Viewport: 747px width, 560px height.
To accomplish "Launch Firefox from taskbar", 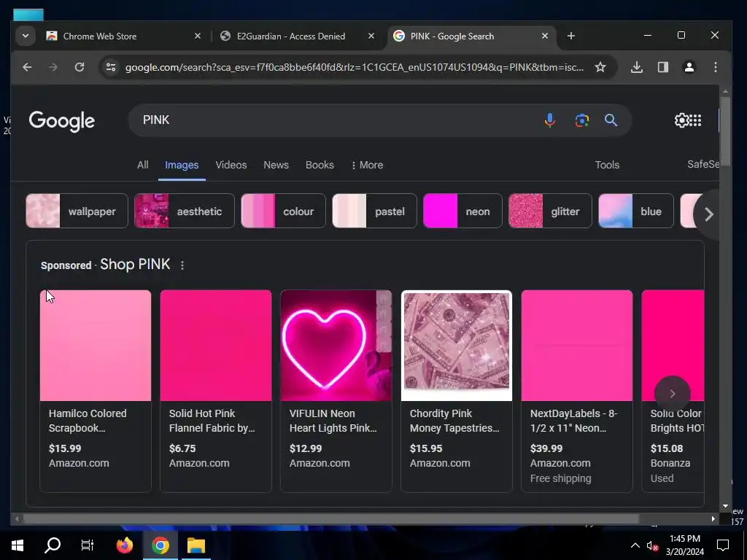I will (x=125, y=545).
